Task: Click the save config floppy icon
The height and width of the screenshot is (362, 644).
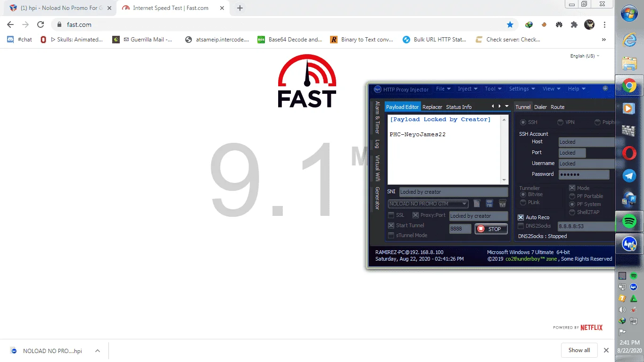Action: (489, 204)
